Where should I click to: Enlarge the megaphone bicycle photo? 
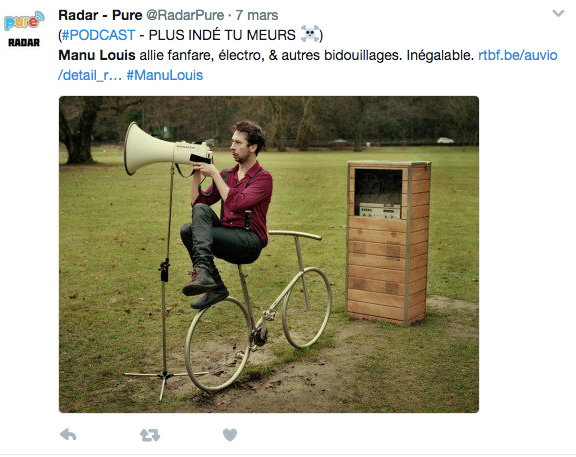(269, 254)
